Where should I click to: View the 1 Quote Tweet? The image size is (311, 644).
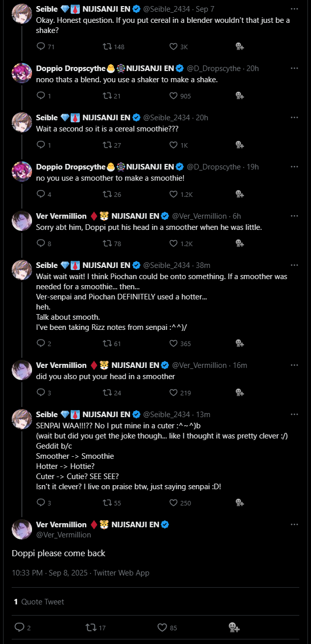tap(39, 601)
